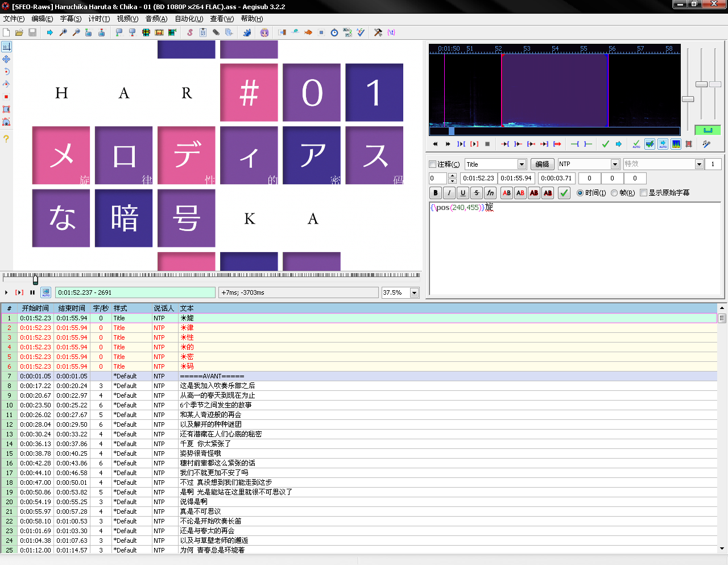Select the 帧 frame radio button

(x=614, y=193)
